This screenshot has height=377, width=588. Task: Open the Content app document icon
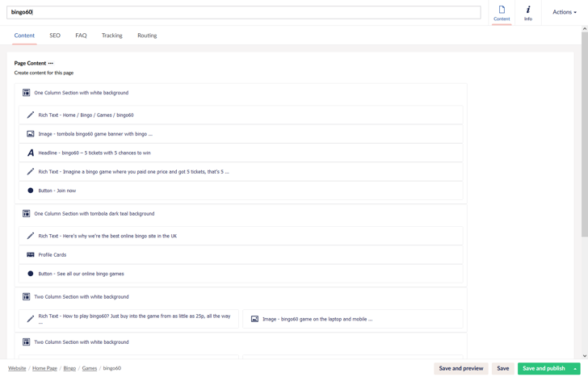pos(502,10)
